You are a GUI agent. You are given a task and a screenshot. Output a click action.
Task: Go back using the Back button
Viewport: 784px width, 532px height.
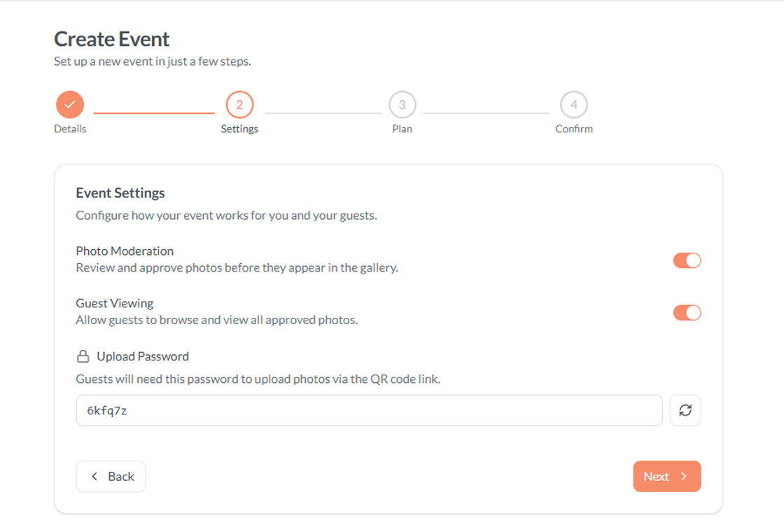pyautogui.click(x=111, y=476)
